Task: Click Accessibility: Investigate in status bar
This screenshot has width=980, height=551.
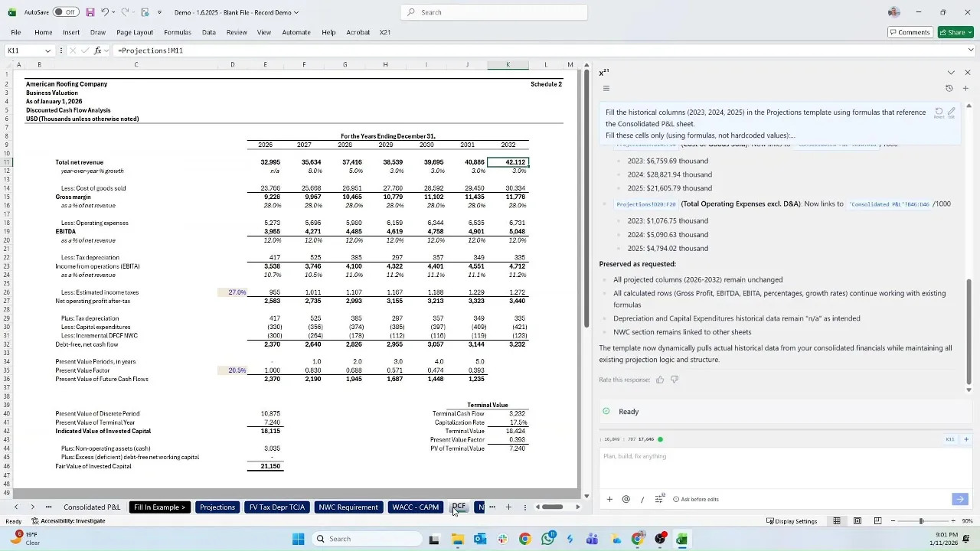Action: pos(69,521)
